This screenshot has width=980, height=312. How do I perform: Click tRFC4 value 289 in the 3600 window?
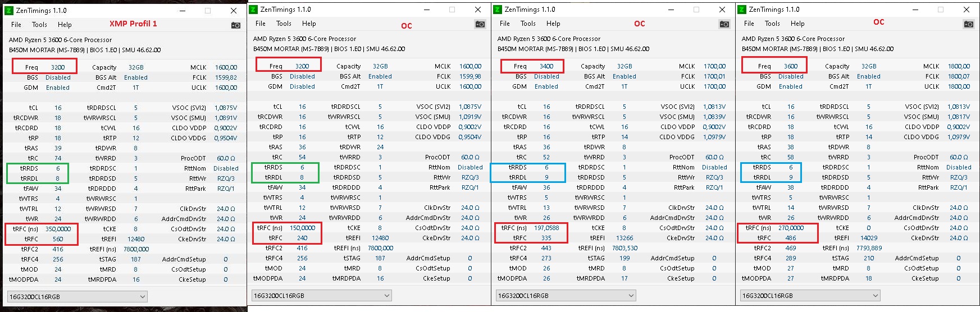click(x=791, y=258)
